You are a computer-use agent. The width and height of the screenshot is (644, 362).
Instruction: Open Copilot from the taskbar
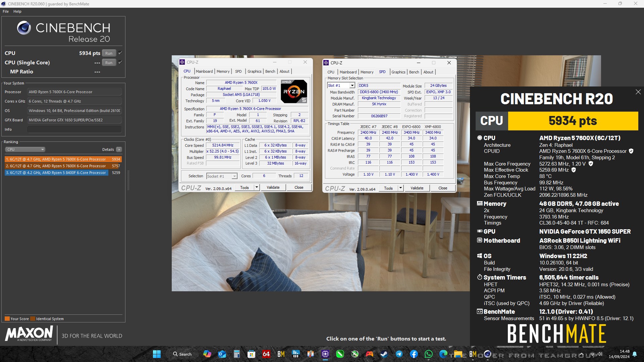point(207,354)
